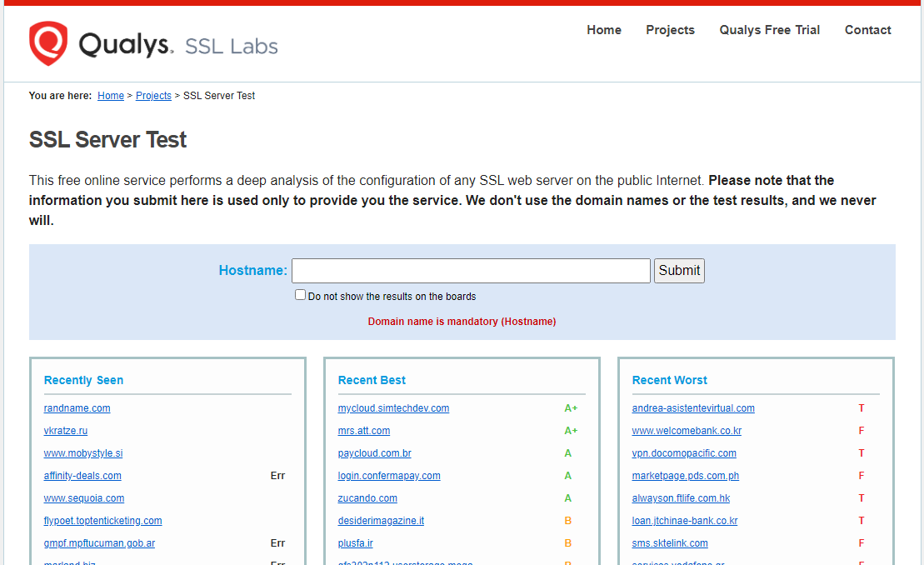Open andrea-asistentevirtual.com link
The width and height of the screenshot is (924, 565).
tap(693, 408)
